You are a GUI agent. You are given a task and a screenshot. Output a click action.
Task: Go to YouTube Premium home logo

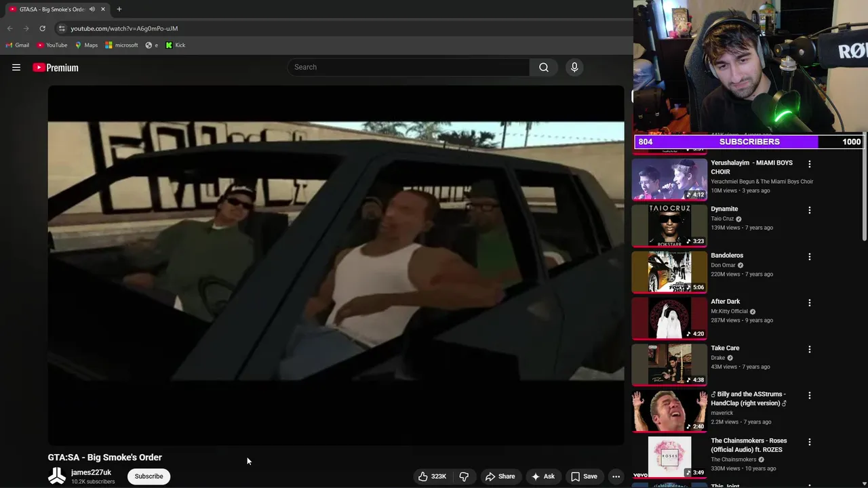(x=56, y=67)
